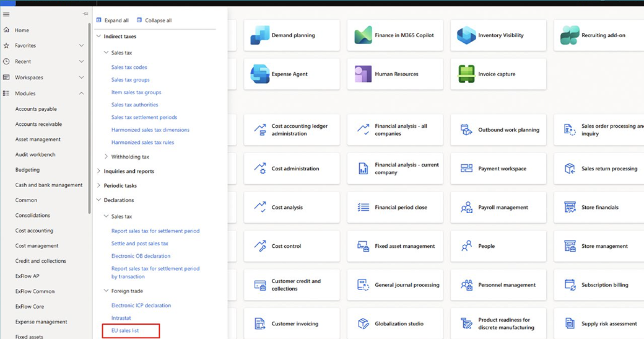Open Electronic ICP declaration link
The height and width of the screenshot is (339, 644).
141,306
